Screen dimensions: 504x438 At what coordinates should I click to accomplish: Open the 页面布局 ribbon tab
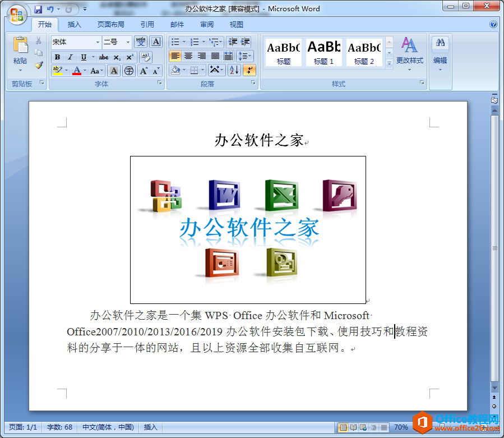tap(111, 25)
